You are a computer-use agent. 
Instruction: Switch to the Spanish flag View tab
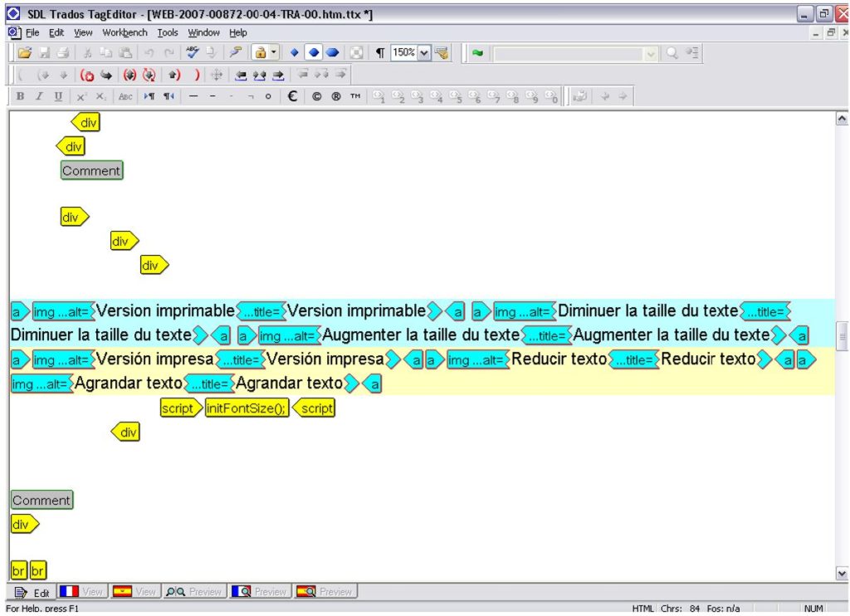coord(134,592)
